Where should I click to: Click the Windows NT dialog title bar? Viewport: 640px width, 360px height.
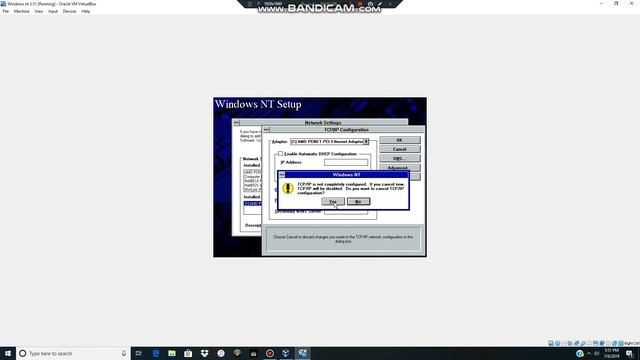click(x=346, y=175)
